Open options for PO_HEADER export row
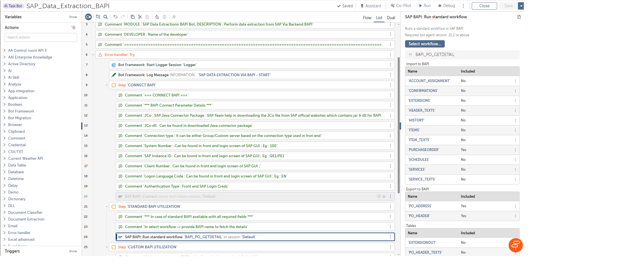This screenshot has height=270, width=644. coord(515,216)
